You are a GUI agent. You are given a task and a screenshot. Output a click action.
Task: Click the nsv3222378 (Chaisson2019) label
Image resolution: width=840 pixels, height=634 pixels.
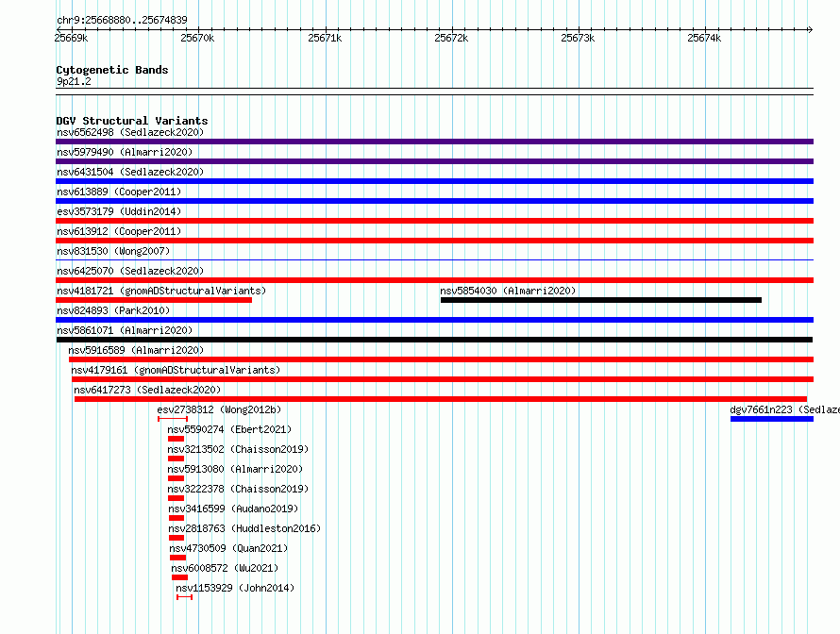pos(238,489)
